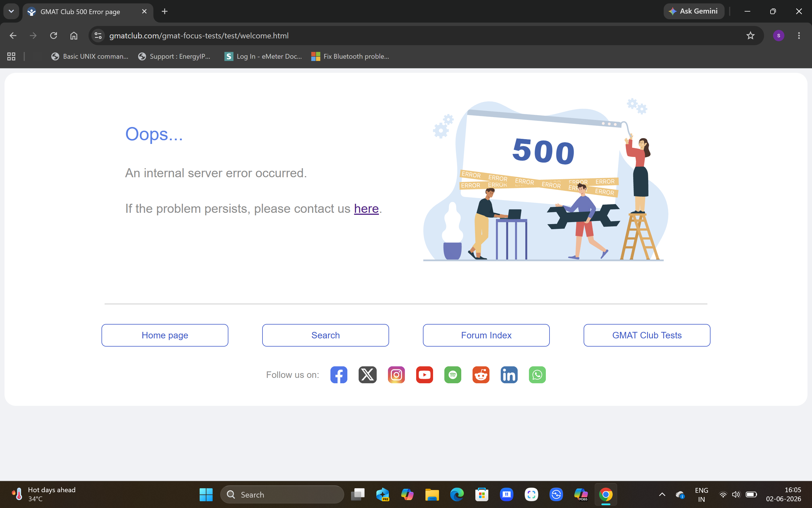Reload the page with refresh icon
The height and width of the screenshot is (508, 812).
pos(54,36)
